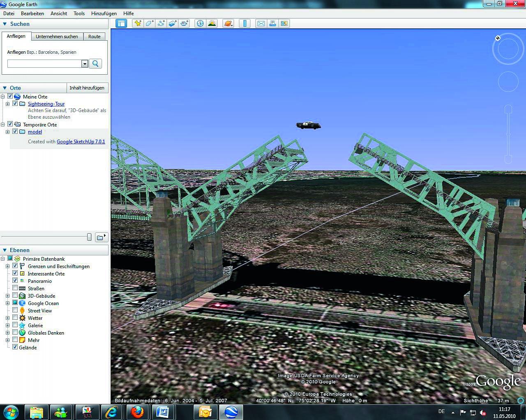
Task: Add a placemark with the pushpin tool
Action: 138,23
